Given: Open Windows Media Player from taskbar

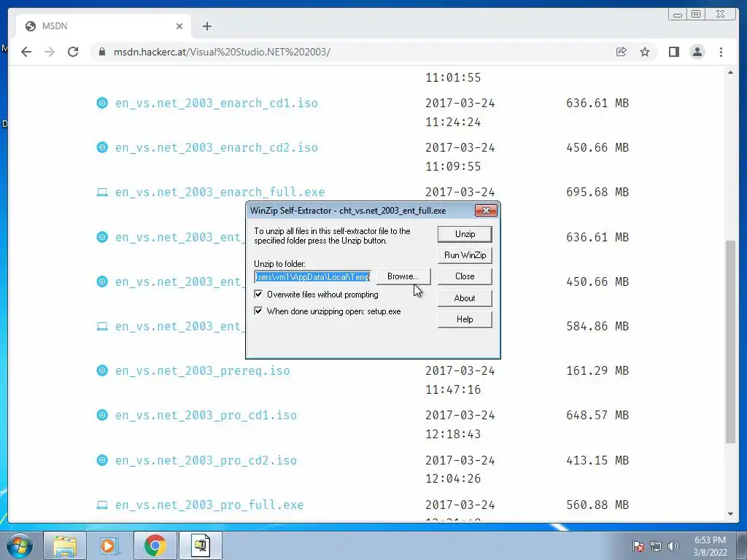Looking at the screenshot, I should coord(109,545).
